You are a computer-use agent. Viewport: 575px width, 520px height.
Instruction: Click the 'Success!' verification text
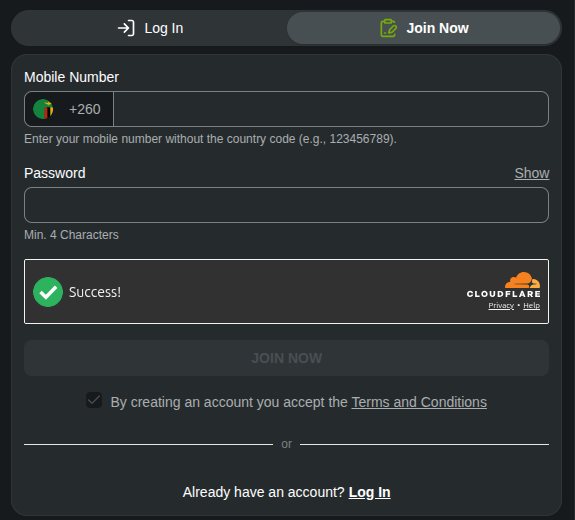95,292
